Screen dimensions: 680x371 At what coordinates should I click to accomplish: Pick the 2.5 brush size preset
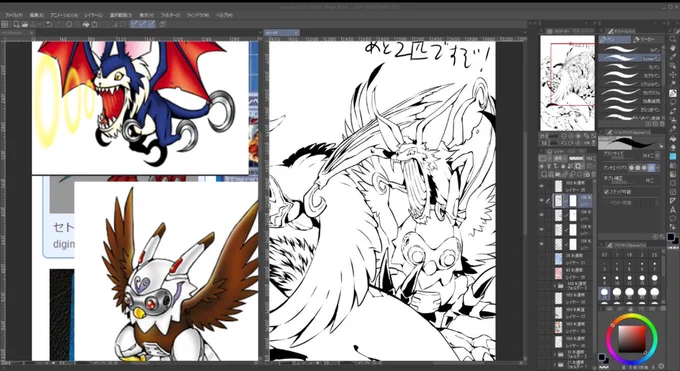point(654,255)
